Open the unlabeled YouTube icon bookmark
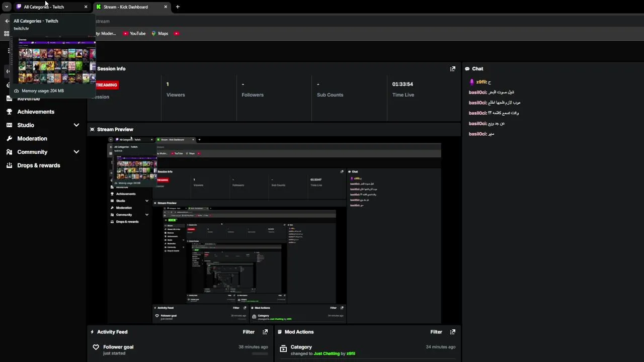The height and width of the screenshot is (362, 644). pyautogui.click(x=177, y=34)
